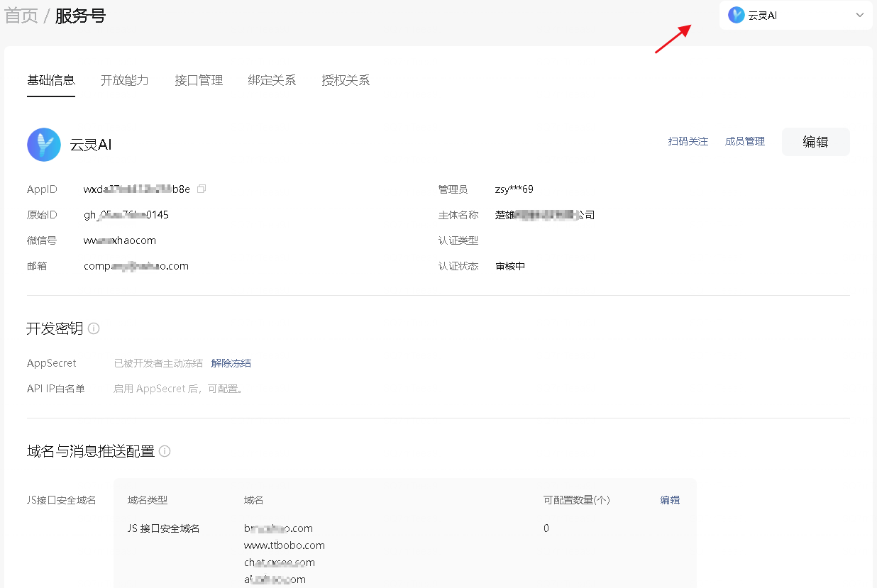Open the 授权关系 tab

(346, 80)
